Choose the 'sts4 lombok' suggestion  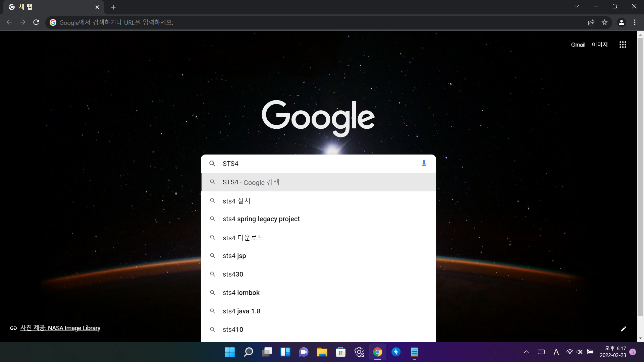[x=241, y=293]
